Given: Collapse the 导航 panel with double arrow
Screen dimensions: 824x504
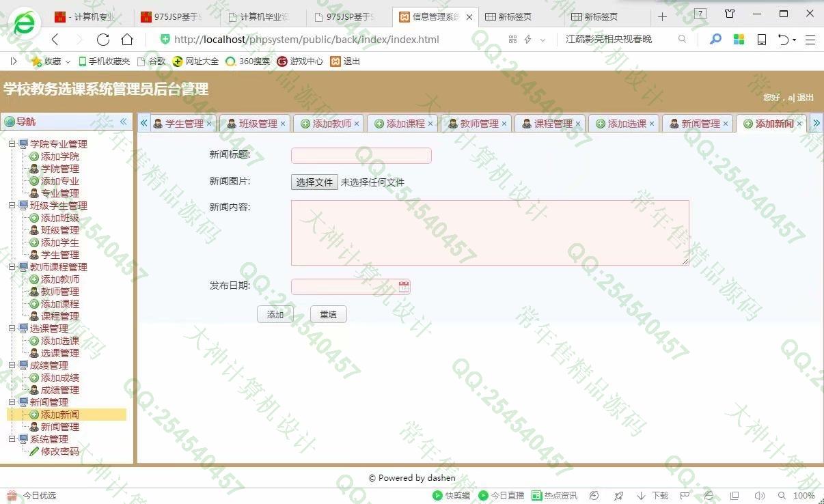Looking at the screenshot, I should pyautogui.click(x=124, y=122).
